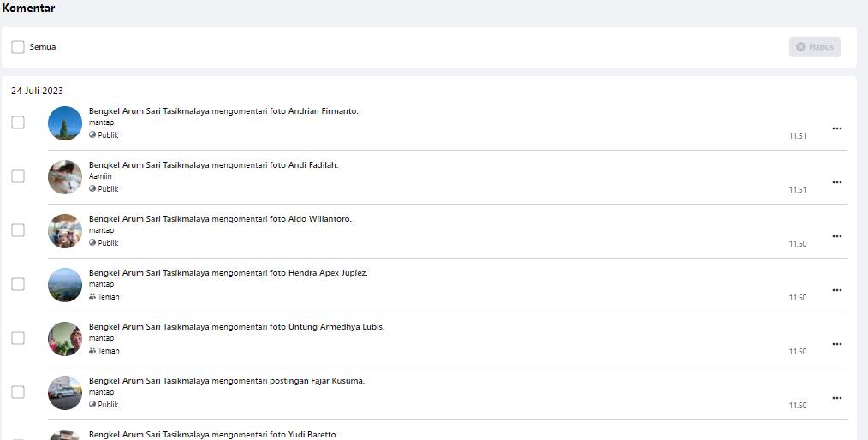Open options menu for Andrian Firmanto comment

tap(836, 128)
